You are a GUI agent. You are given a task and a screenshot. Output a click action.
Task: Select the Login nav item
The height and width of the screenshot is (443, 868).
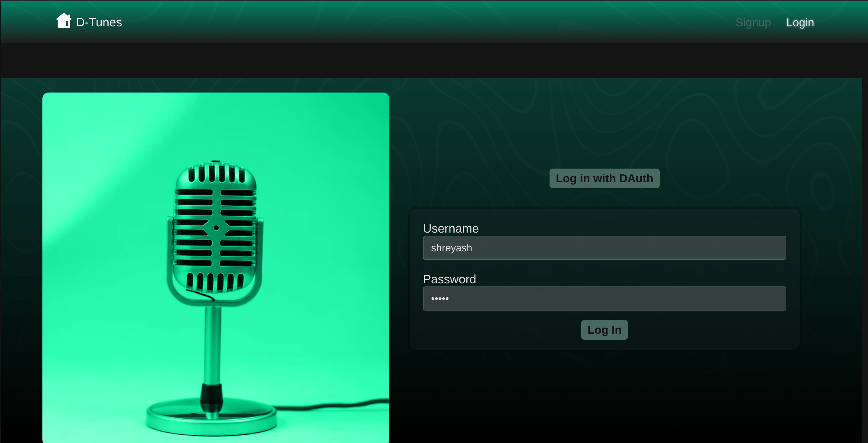(800, 22)
